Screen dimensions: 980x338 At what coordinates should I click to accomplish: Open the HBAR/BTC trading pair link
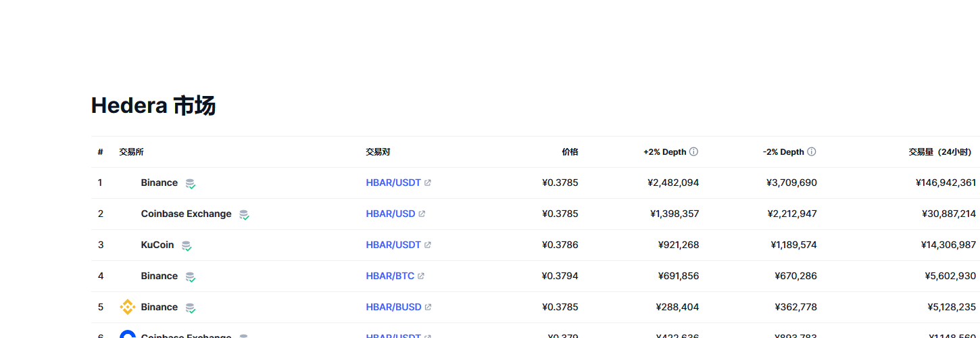pos(390,276)
